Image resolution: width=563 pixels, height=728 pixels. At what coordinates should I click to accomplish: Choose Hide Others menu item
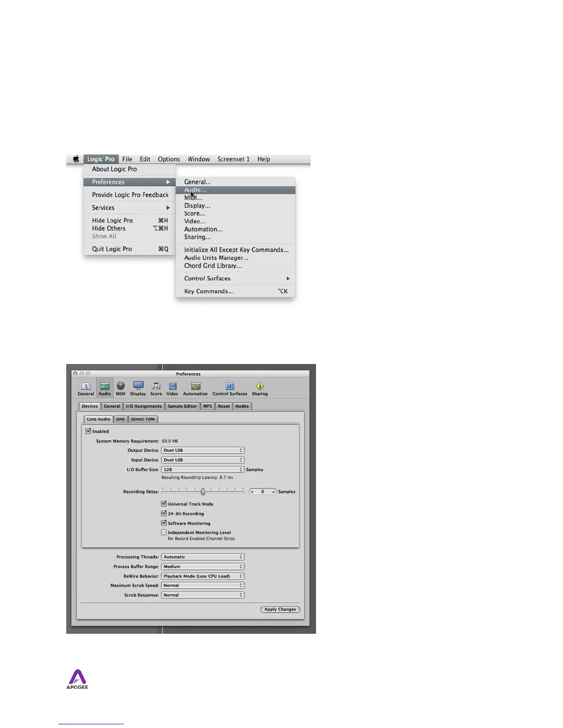coord(130,228)
